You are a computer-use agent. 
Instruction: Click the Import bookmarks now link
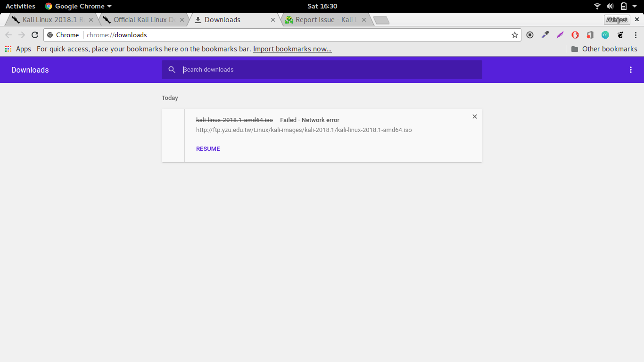(x=292, y=49)
